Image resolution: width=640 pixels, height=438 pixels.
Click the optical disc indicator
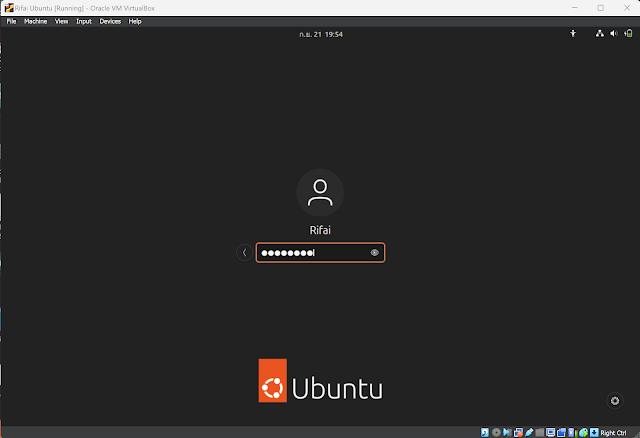[x=496, y=432]
